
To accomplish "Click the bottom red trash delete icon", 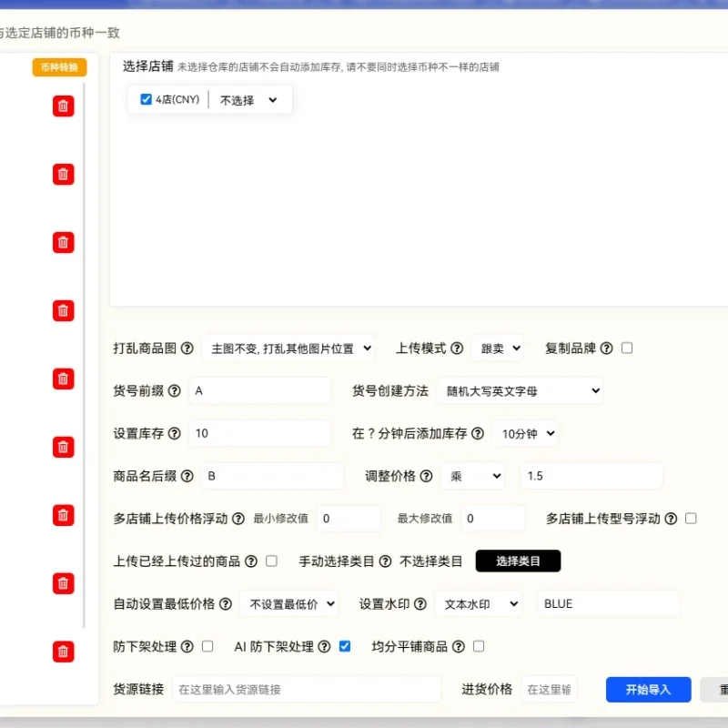I will click(62, 652).
